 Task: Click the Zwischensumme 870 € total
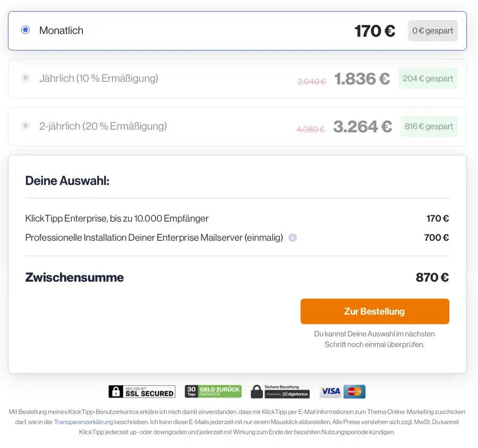click(432, 277)
